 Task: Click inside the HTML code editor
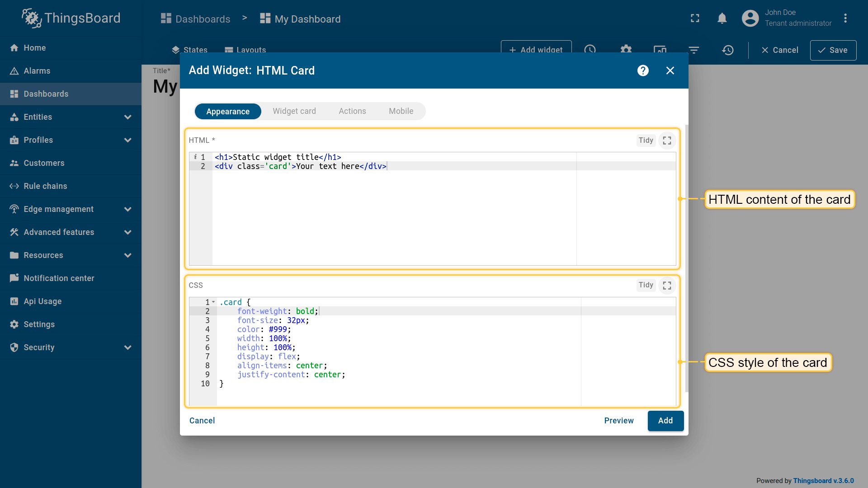coord(393,212)
